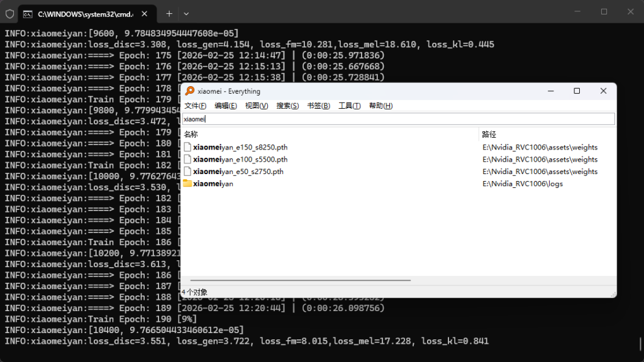The width and height of the screenshot is (644, 362).
Task: Open the 搜索(S) menu
Action: point(287,106)
